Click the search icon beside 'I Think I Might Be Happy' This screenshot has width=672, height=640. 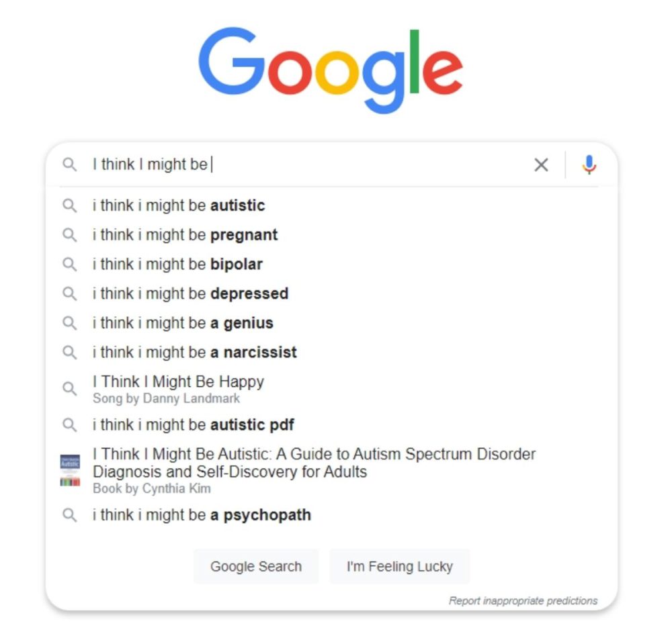[x=69, y=388]
